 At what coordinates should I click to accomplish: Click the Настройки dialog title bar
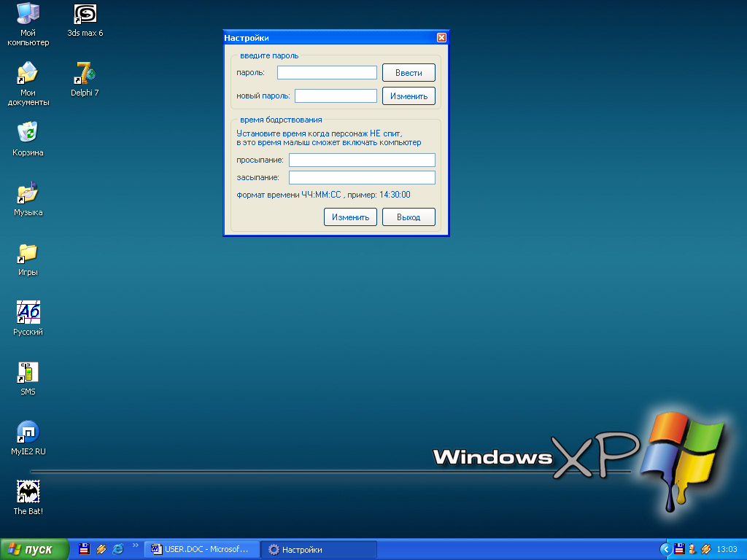pos(330,38)
